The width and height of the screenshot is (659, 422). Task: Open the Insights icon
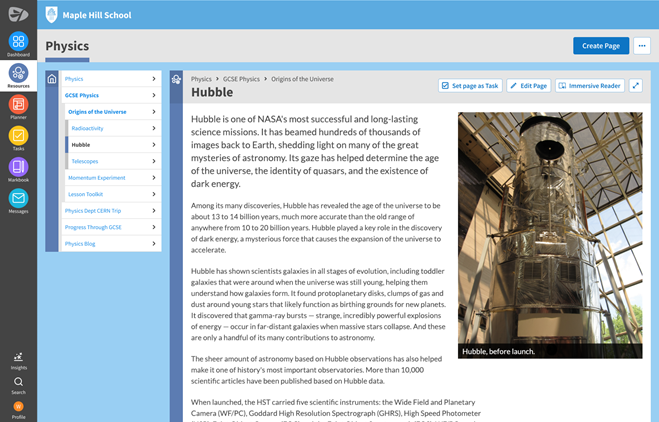click(18, 357)
